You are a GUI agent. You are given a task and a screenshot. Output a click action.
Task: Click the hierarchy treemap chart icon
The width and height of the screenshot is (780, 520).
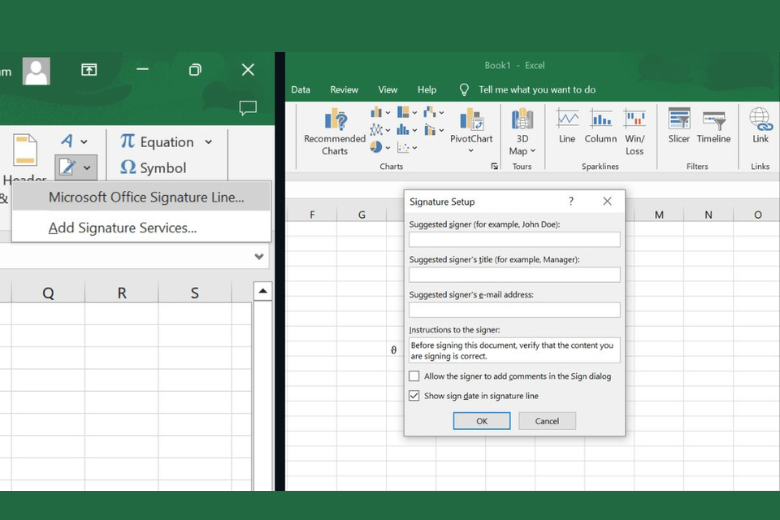pos(403,112)
